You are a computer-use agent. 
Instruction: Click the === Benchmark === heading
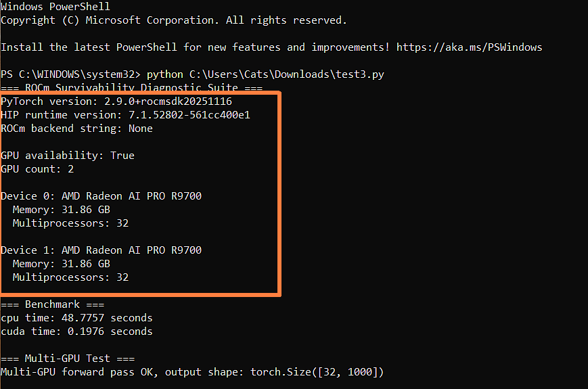pos(52,304)
